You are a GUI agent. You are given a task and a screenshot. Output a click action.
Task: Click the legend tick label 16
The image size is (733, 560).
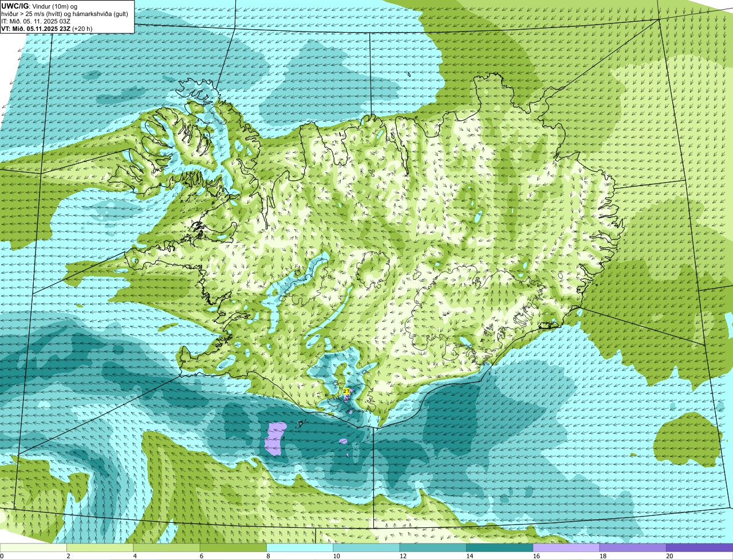point(536,556)
